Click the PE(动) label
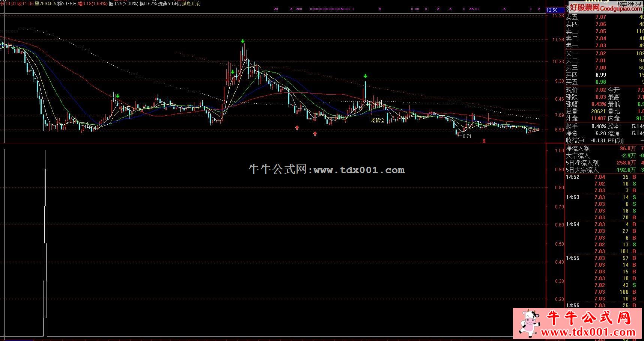The image size is (644, 341). (616, 140)
